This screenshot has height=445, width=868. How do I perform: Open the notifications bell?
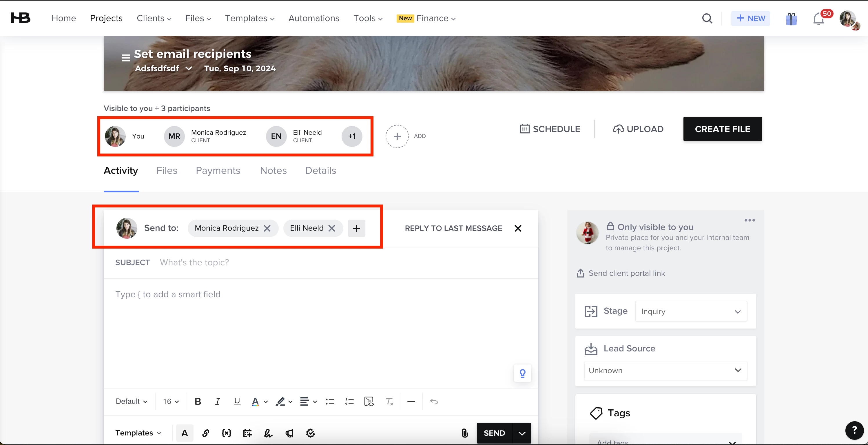[x=818, y=19]
